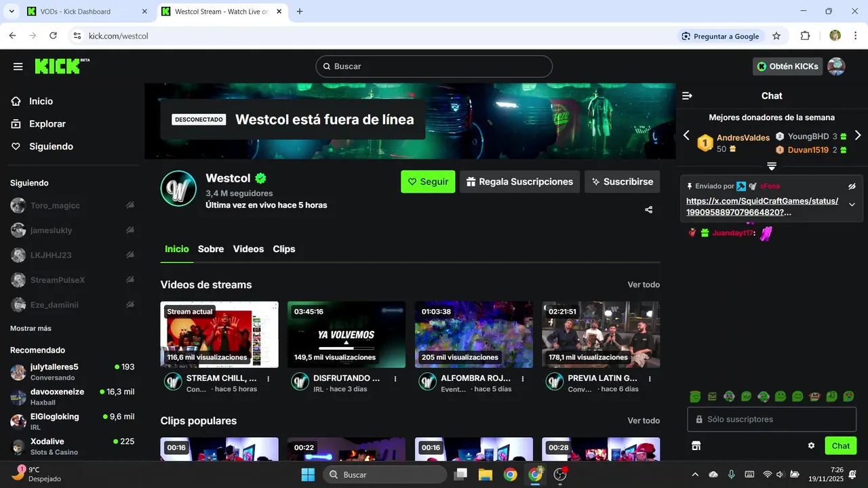Click the Suscribirse button
The image size is (868, 488).
pyautogui.click(x=622, y=182)
